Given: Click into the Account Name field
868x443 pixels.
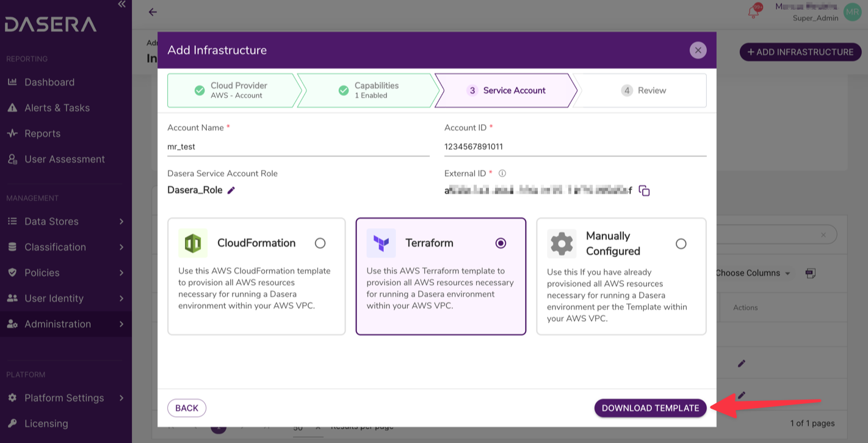Looking at the screenshot, I should point(298,146).
